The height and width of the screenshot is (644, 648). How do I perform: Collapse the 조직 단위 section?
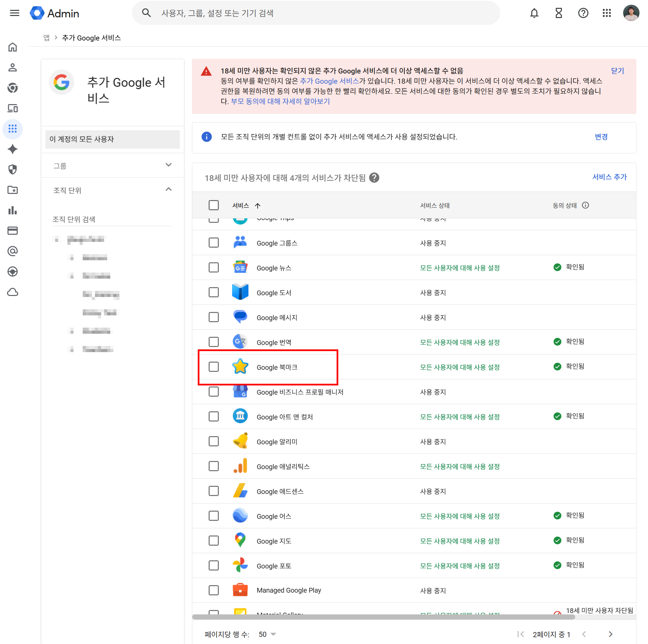[x=112, y=190]
